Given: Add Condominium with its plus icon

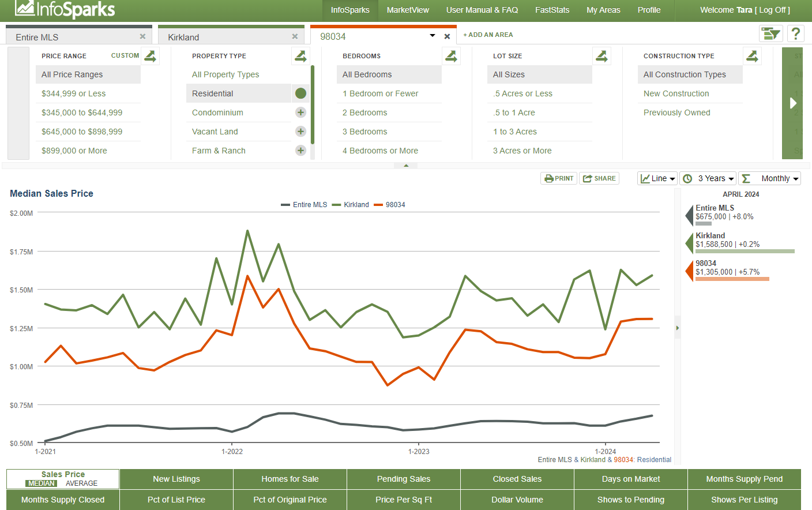Looking at the screenshot, I should coord(300,112).
